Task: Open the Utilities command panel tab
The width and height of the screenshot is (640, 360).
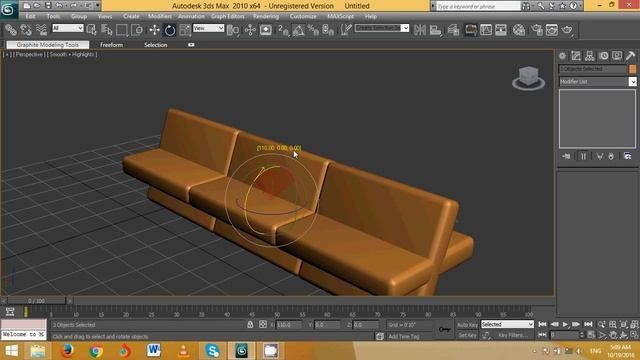Action: 630,56
